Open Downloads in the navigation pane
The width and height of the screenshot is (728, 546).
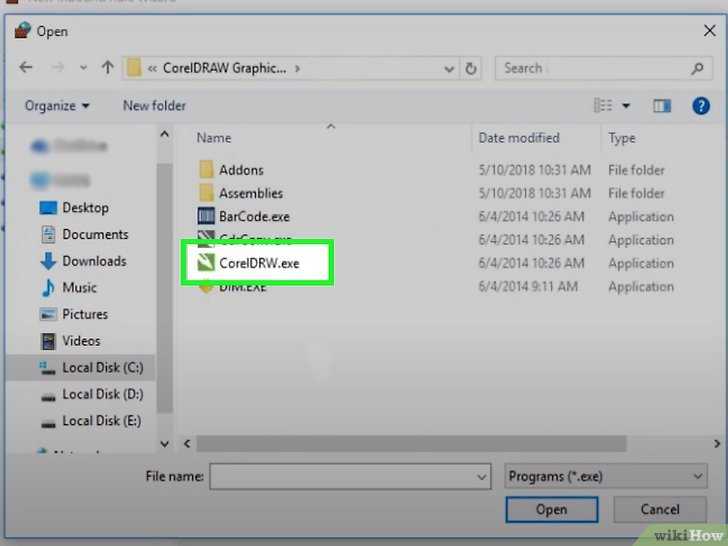pyautogui.click(x=94, y=261)
